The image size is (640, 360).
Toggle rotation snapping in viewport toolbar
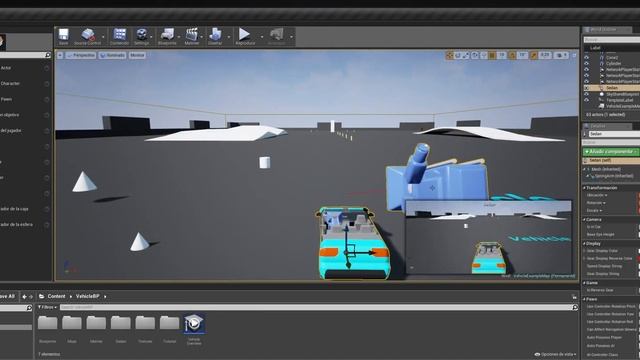click(512, 55)
